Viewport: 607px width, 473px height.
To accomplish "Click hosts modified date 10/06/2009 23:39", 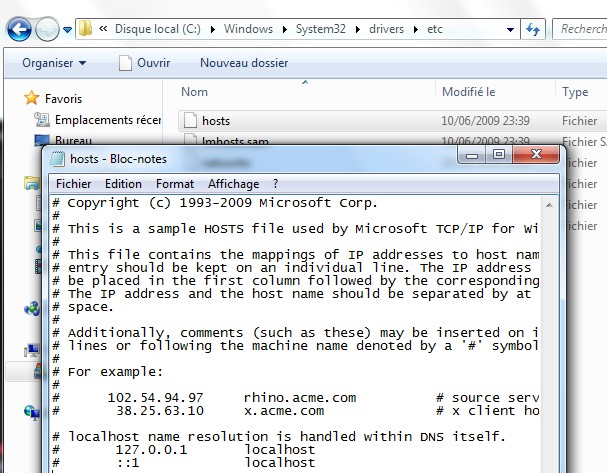I will [485, 121].
